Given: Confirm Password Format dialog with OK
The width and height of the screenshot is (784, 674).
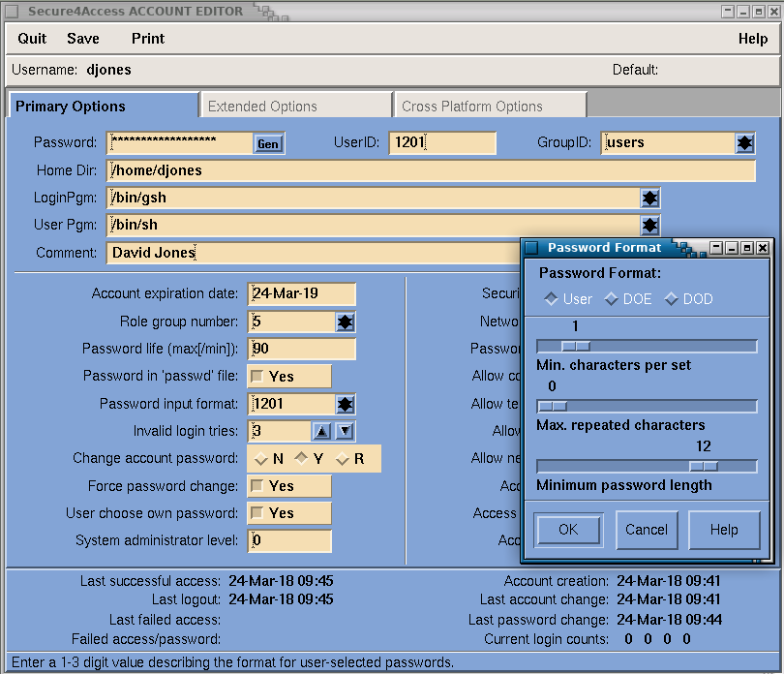Looking at the screenshot, I should point(568,530).
